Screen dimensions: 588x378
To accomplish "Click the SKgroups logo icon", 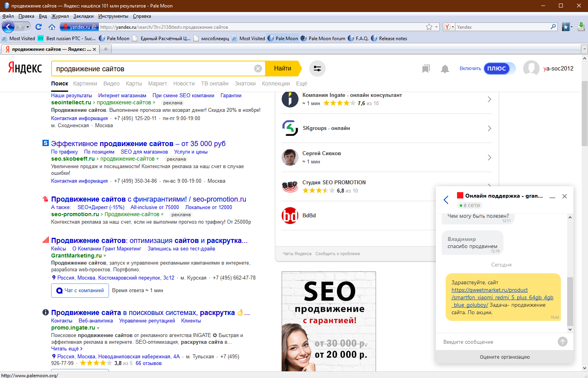I will point(290,128).
